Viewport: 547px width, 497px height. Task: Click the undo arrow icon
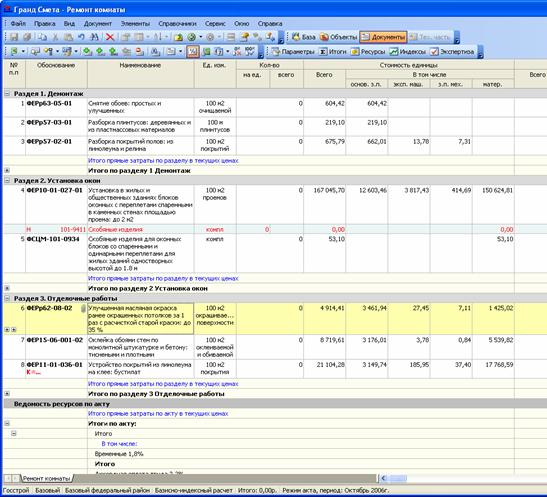tap(81, 37)
